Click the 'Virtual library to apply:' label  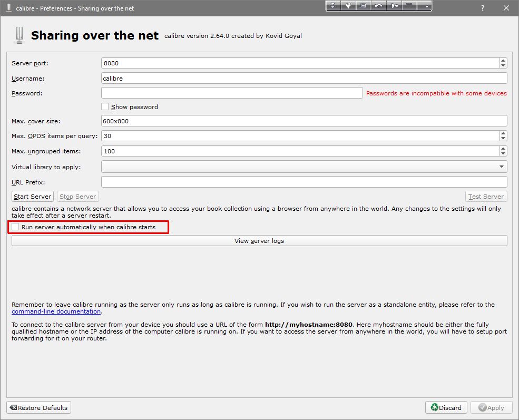[46, 167]
